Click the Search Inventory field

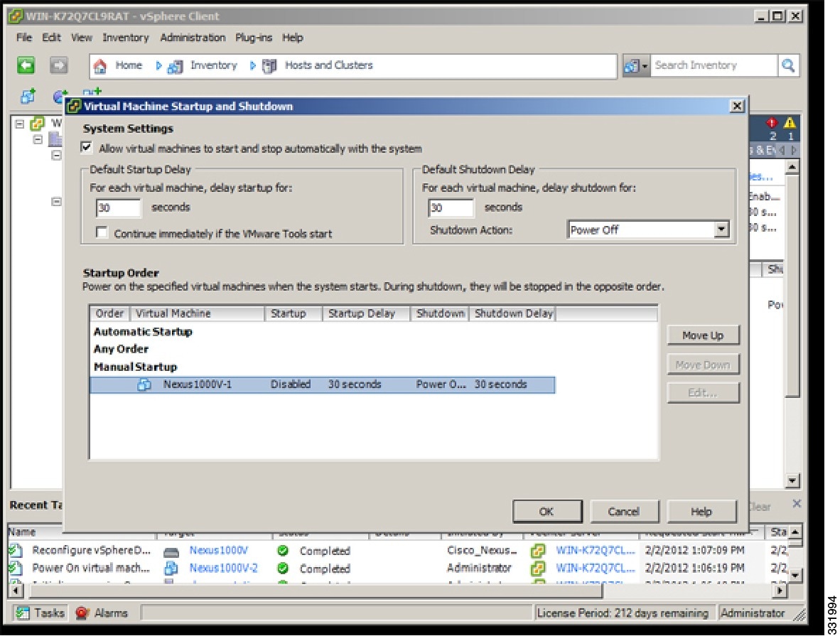click(x=713, y=65)
